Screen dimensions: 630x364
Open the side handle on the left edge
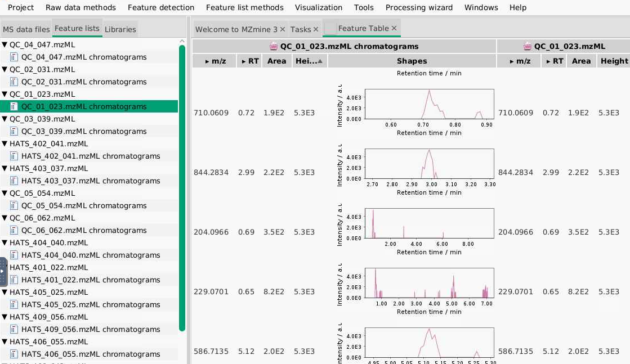coord(3,271)
